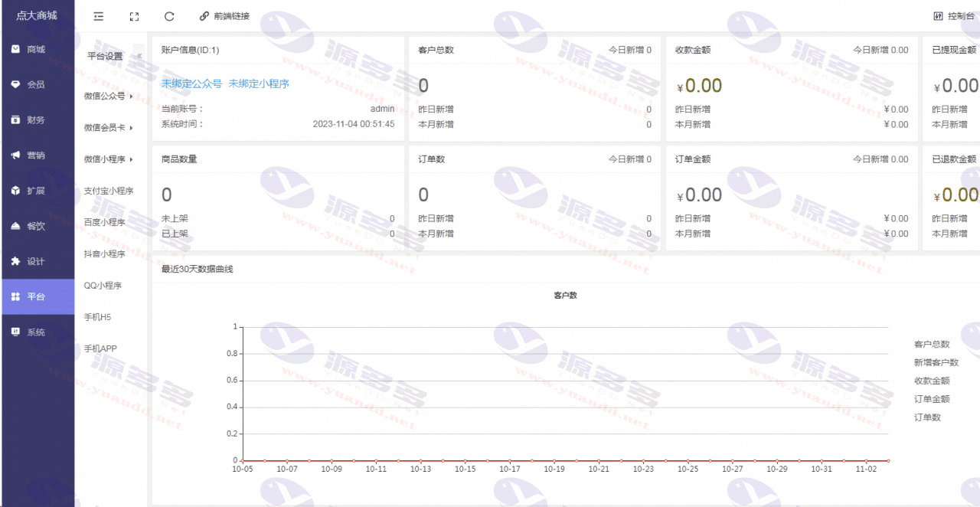Open the 手机APP menu item

[100, 348]
